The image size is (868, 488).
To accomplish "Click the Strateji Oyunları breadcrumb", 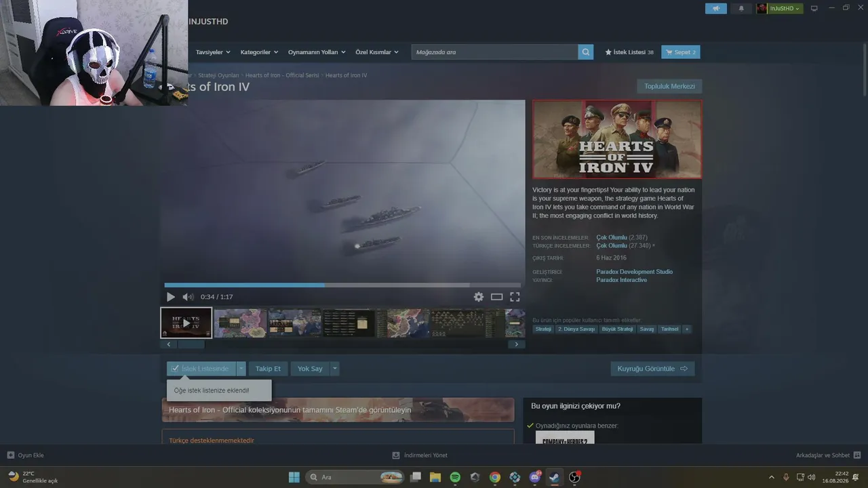I will (218, 75).
